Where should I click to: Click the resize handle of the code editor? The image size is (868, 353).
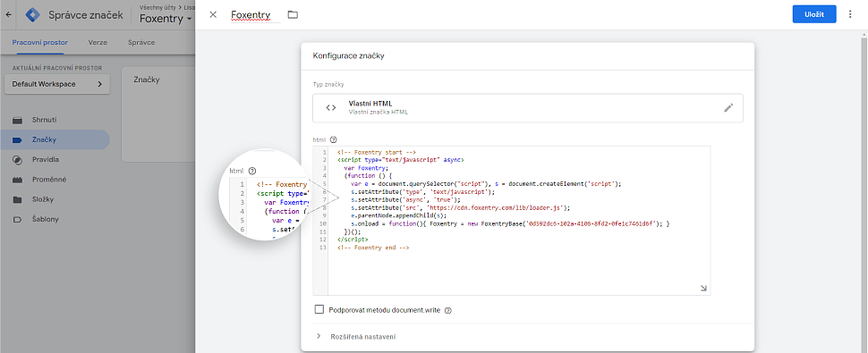(x=703, y=288)
